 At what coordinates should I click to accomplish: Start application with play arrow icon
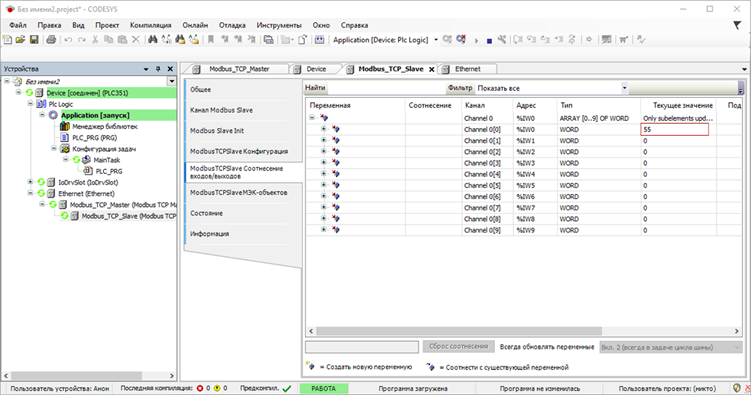point(476,40)
